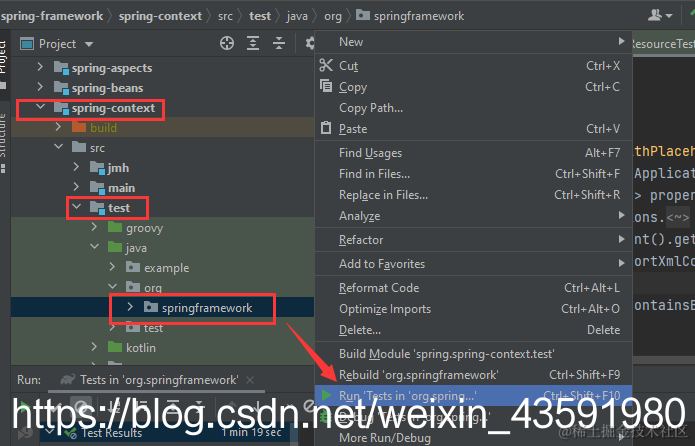Choose Copy from context menu

click(x=473, y=86)
